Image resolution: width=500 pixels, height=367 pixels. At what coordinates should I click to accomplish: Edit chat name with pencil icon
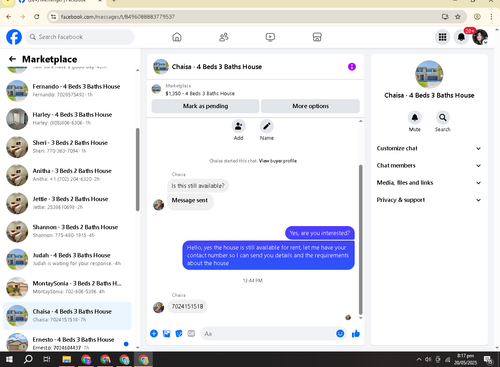(267, 126)
